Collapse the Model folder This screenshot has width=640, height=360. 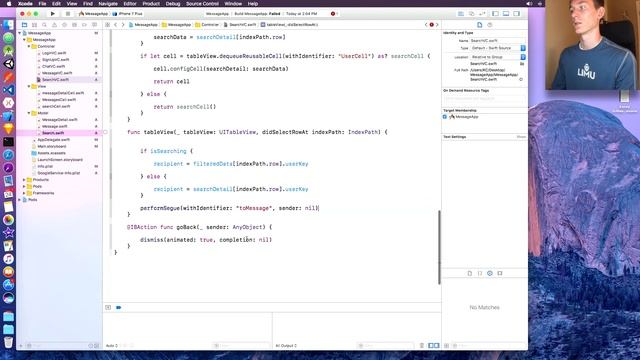[x=29, y=113]
